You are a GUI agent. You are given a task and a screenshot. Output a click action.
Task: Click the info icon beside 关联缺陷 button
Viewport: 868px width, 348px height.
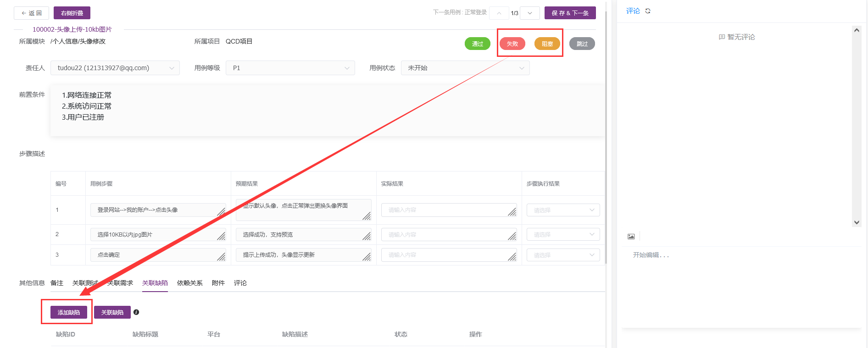136,312
